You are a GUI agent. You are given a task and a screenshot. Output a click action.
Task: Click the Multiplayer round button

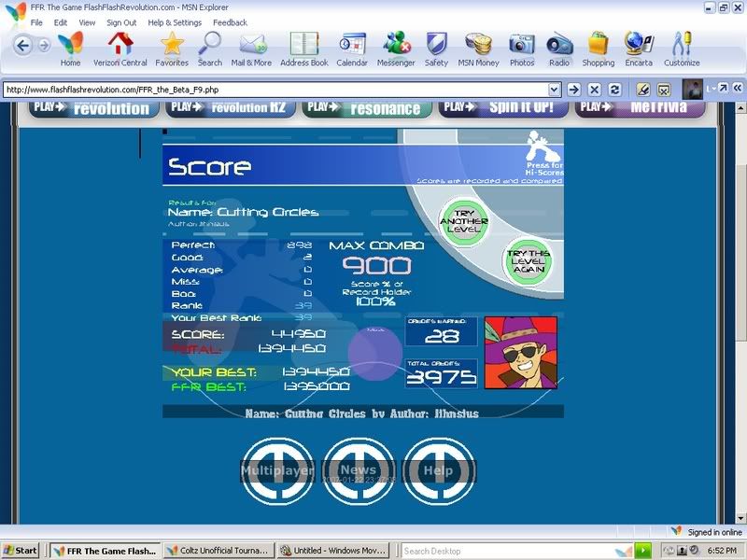[277, 471]
